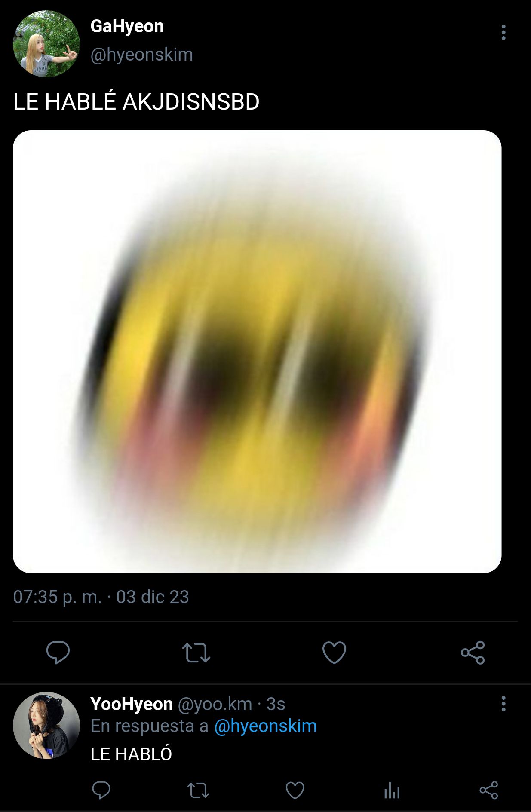
Task: Open the three-dot menu on GaHyeon's tweet
Action: click(503, 32)
